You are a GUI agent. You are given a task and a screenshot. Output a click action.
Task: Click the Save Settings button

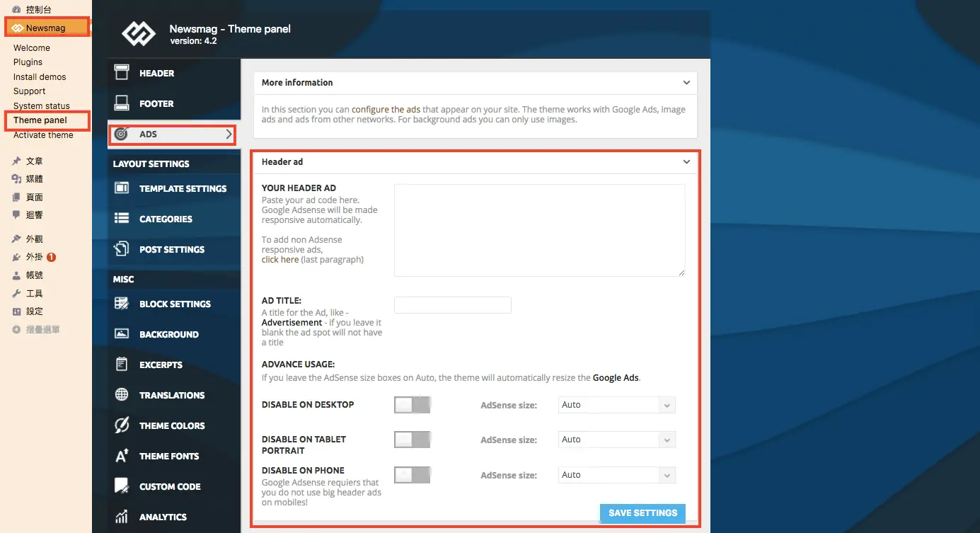pos(642,513)
